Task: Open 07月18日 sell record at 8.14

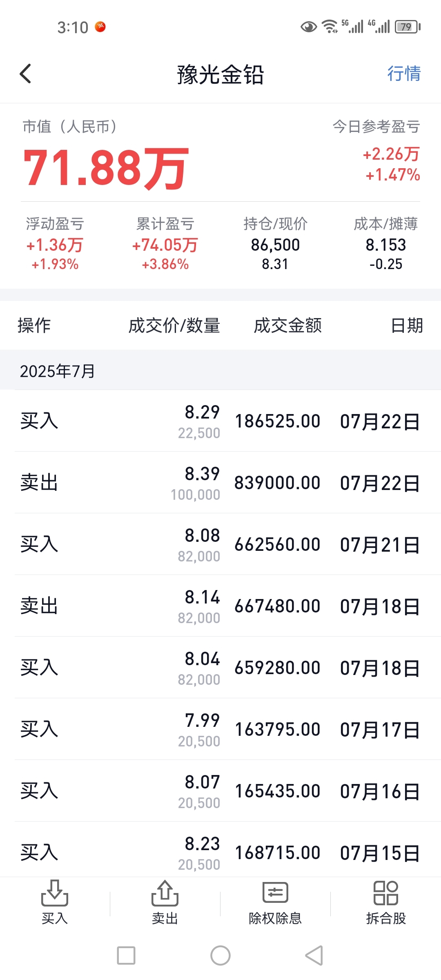Action: point(220,606)
